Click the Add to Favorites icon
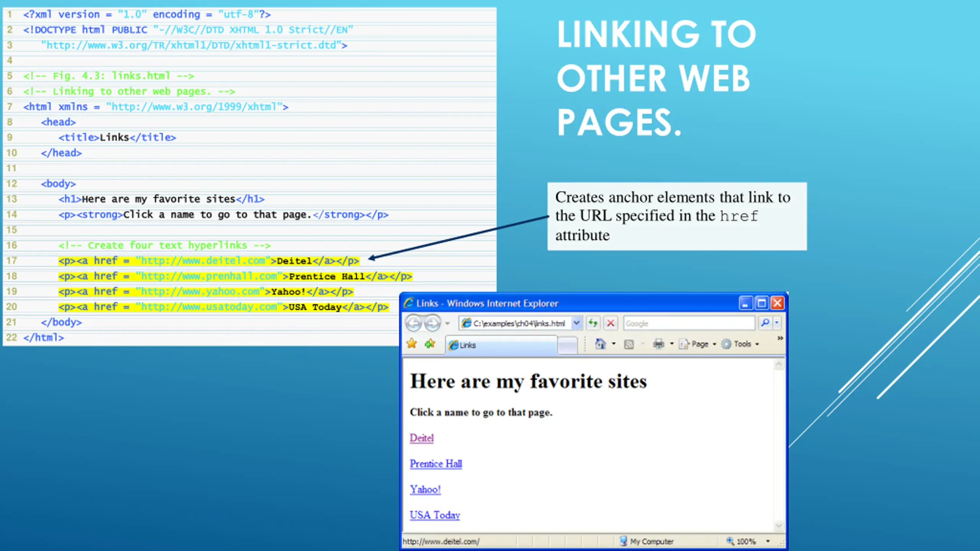Screen dimensions: 980x551 pyautogui.click(x=430, y=344)
